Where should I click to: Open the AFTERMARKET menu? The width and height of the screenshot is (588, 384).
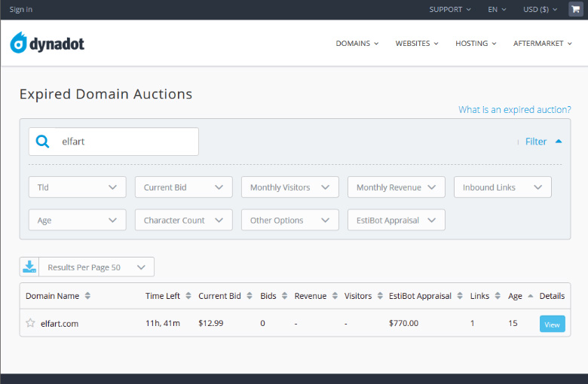(x=542, y=44)
